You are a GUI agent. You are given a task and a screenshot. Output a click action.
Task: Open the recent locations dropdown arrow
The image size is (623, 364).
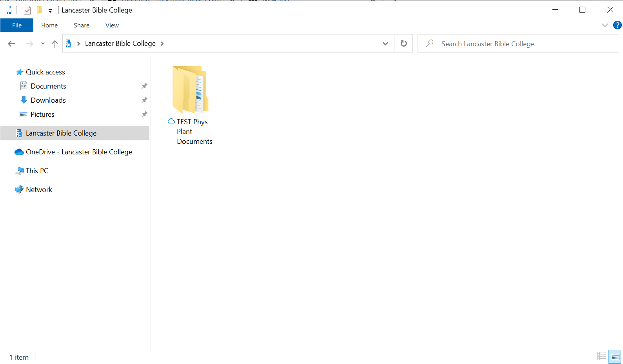click(43, 43)
